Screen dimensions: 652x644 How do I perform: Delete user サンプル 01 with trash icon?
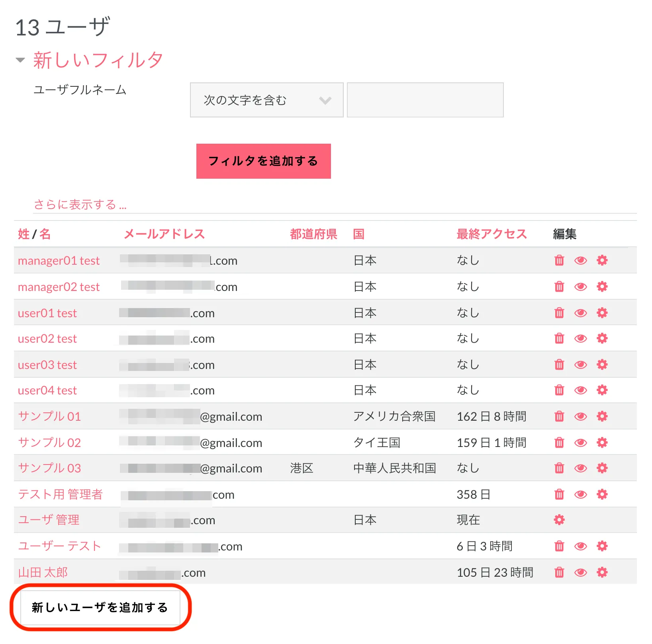(559, 416)
